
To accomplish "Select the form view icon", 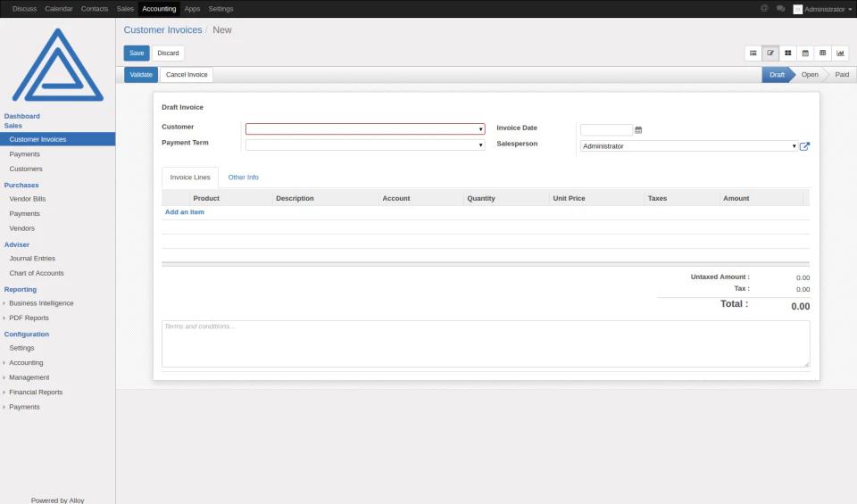I will tap(770, 53).
